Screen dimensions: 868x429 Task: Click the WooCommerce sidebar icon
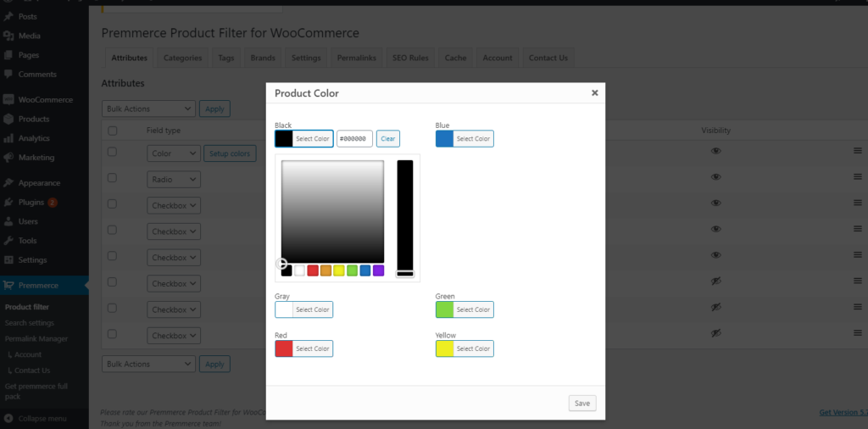(8, 100)
